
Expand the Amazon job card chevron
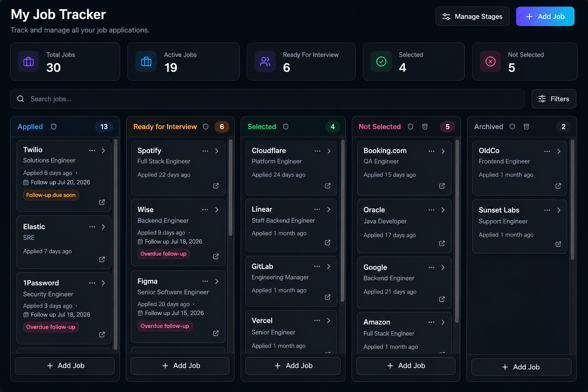(443, 322)
